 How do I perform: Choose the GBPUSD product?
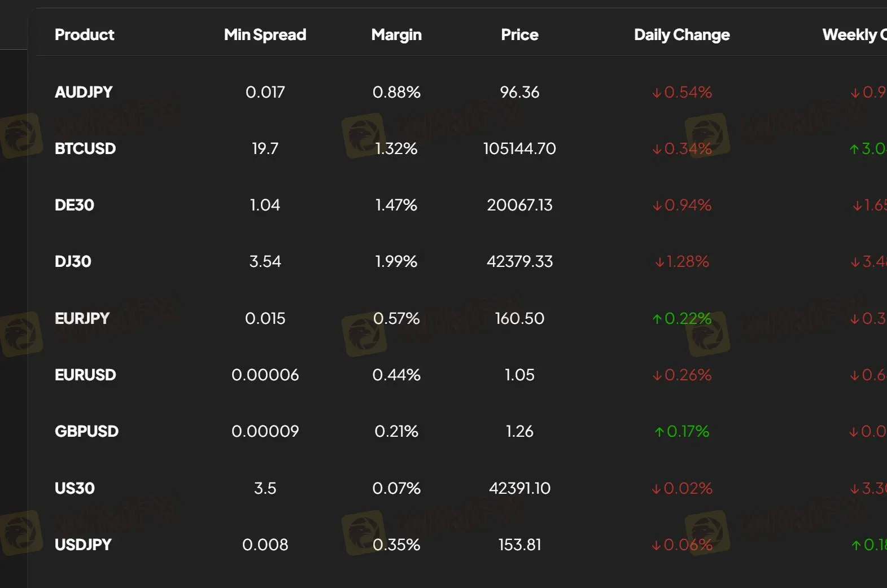[x=86, y=431]
